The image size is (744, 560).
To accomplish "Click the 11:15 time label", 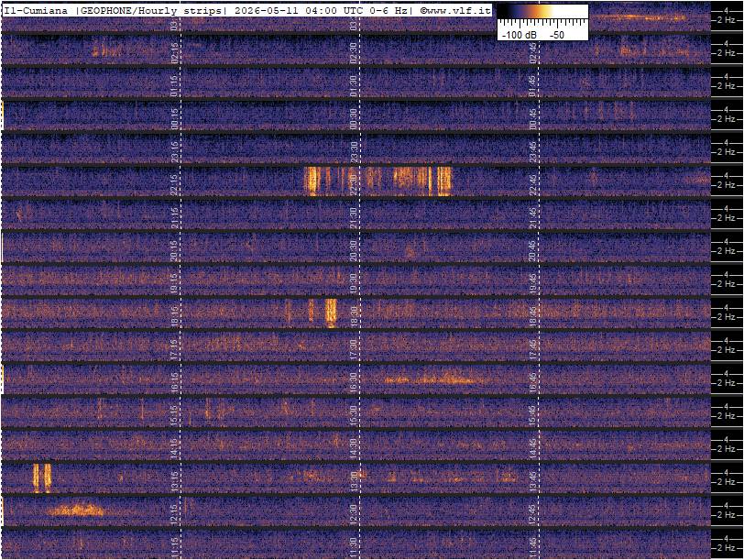I will tap(174, 547).
